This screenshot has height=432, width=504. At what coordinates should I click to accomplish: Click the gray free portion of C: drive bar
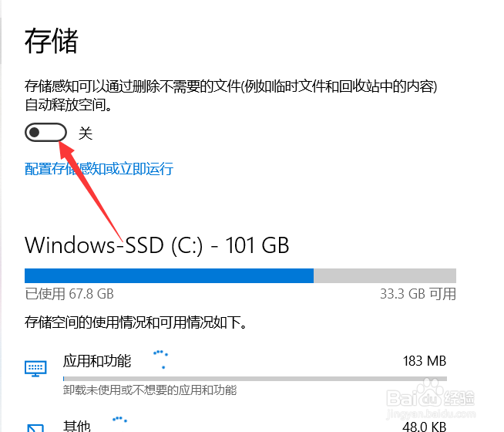tap(385, 275)
